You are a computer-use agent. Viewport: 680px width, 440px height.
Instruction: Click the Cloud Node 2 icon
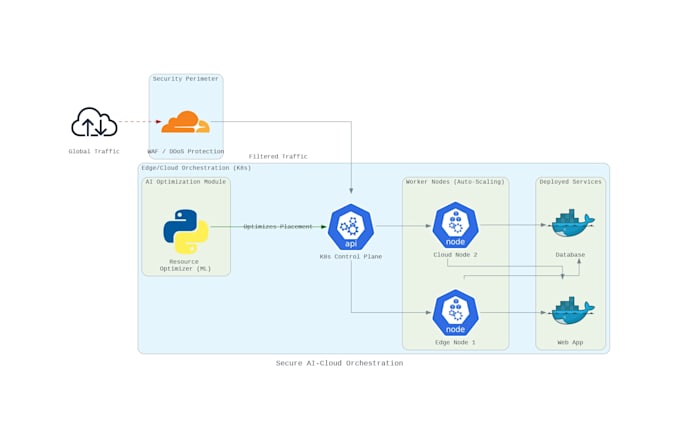455,225
